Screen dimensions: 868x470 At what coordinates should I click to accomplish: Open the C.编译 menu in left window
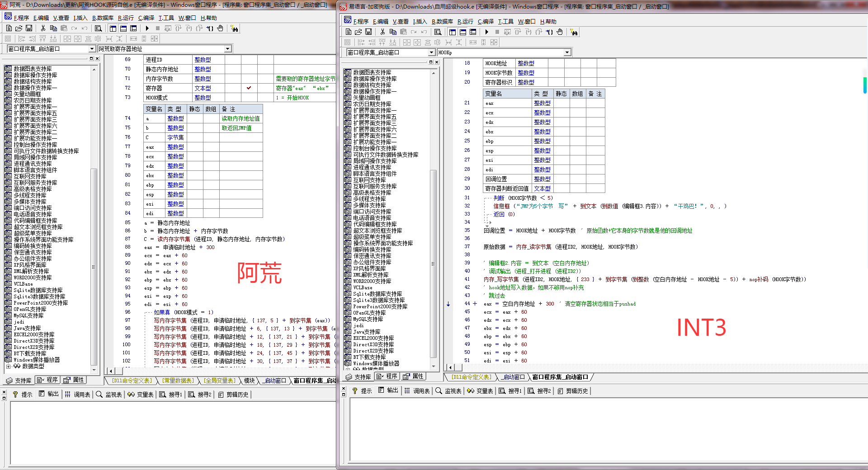[146, 18]
